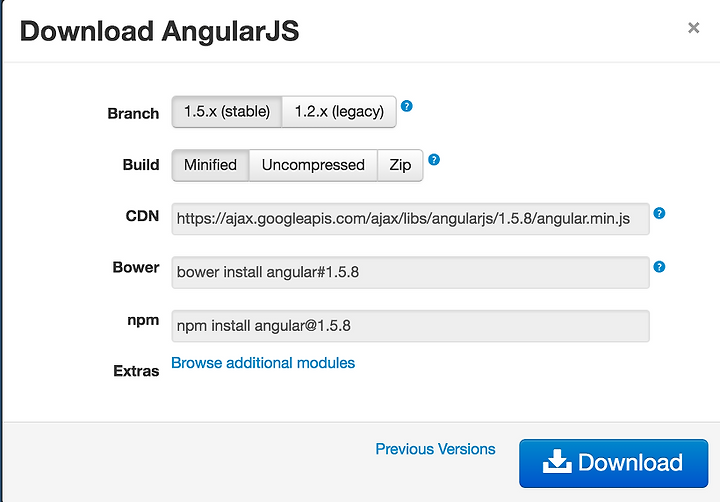Image resolution: width=720 pixels, height=502 pixels.
Task: Close the Download AngularJS dialog
Action: [x=693, y=28]
